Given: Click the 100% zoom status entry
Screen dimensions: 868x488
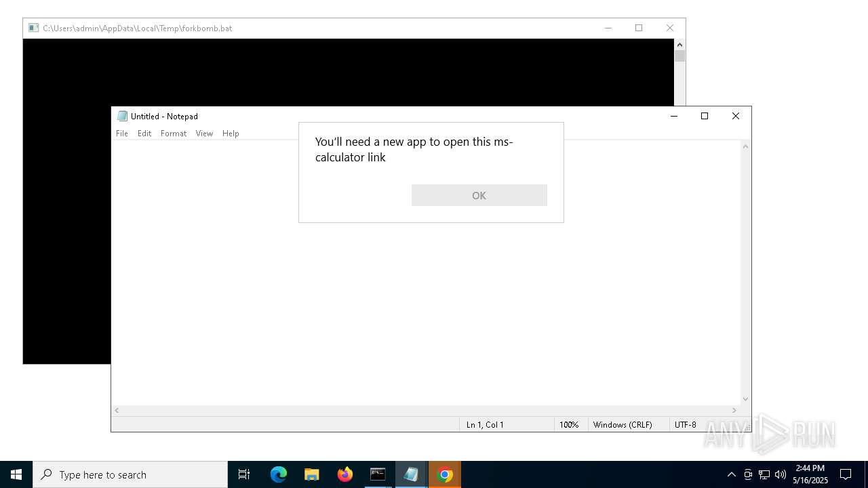Looking at the screenshot, I should [569, 424].
